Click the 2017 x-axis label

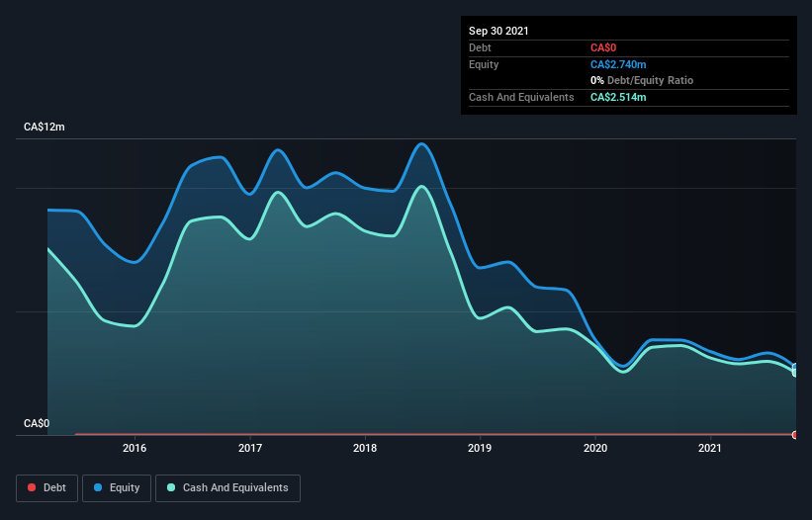coord(250,448)
